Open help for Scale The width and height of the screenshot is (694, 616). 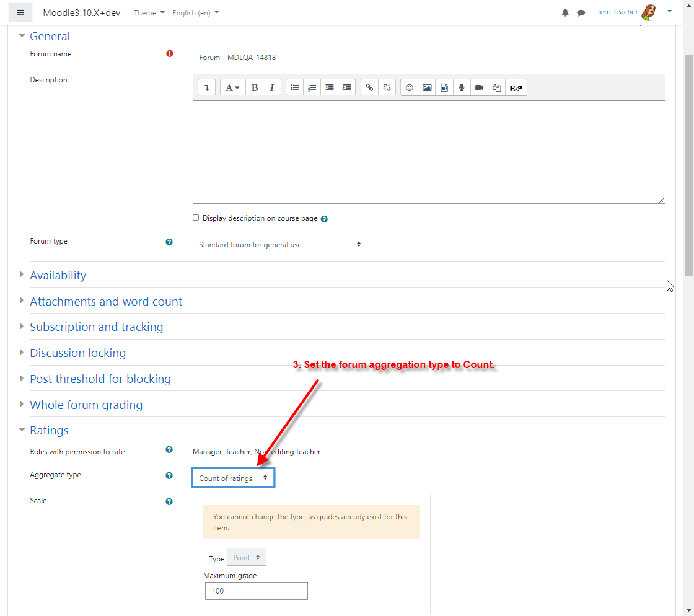(x=169, y=502)
